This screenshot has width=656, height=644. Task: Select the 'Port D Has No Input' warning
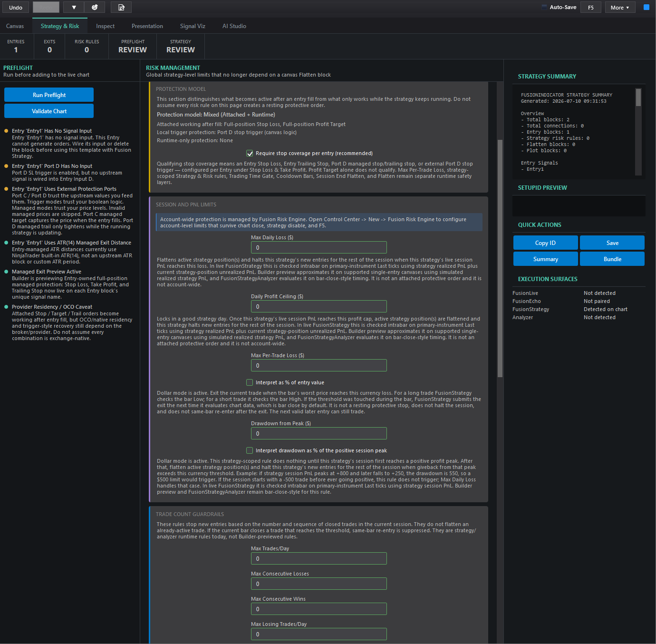[x=69, y=172]
